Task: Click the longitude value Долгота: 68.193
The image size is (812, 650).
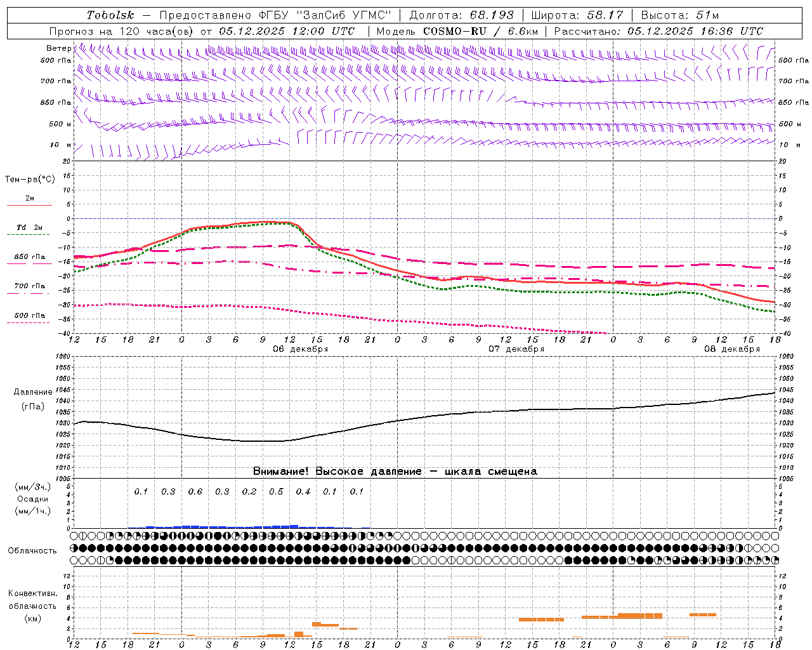Action: pyautogui.click(x=461, y=15)
